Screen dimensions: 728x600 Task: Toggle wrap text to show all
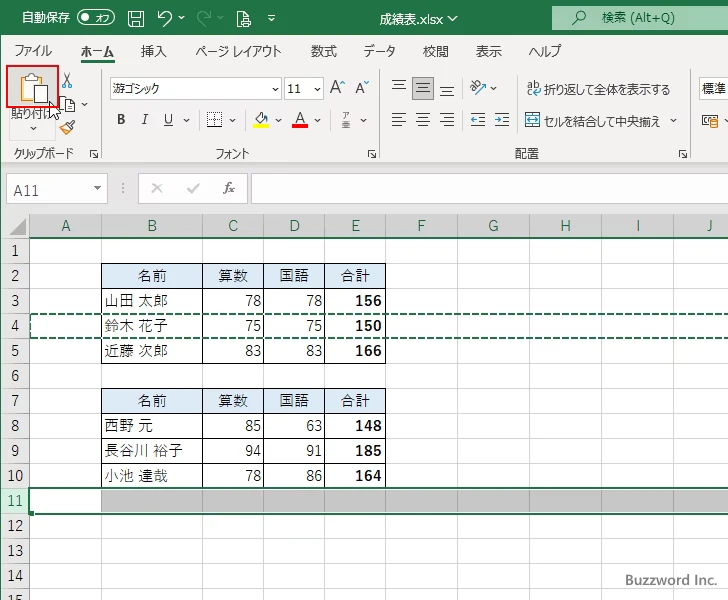tap(598, 89)
